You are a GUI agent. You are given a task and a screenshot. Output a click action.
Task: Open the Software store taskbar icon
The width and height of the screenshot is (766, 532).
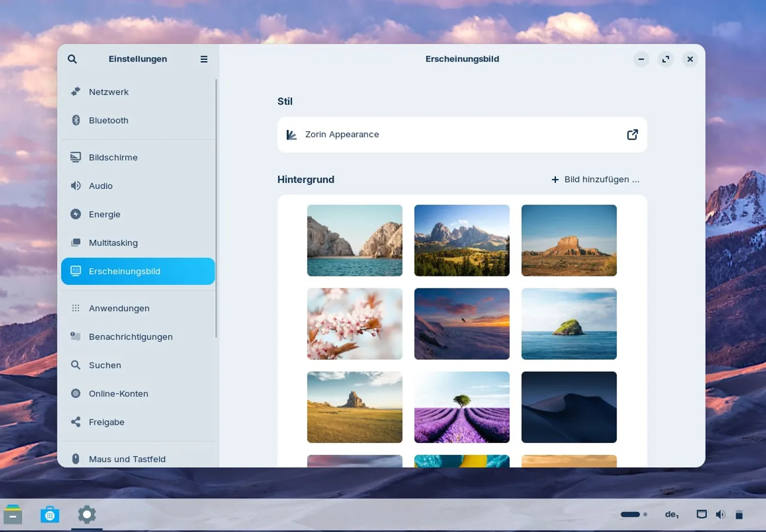(x=50, y=515)
